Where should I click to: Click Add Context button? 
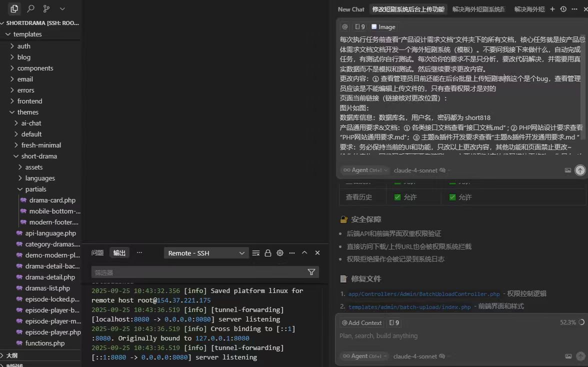tap(361, 322)
